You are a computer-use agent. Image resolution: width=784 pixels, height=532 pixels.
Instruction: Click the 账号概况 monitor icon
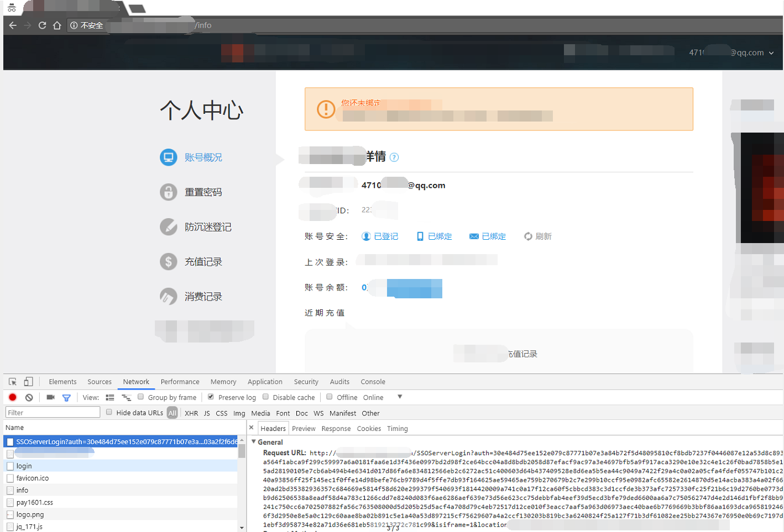(x=169, y=157)
